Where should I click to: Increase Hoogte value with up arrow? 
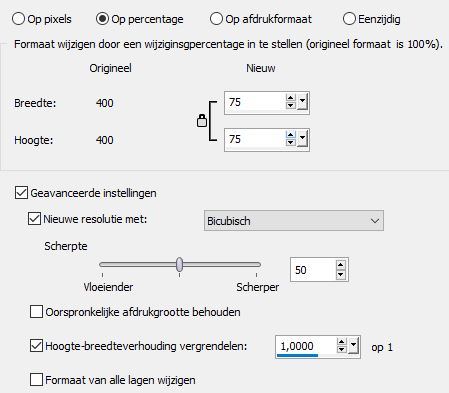click(291, 135)
